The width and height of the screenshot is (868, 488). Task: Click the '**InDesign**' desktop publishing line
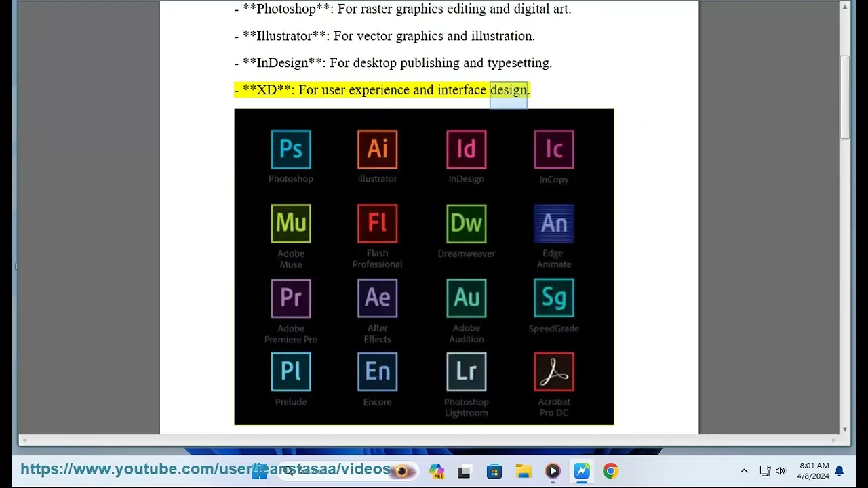click(393, 63)
